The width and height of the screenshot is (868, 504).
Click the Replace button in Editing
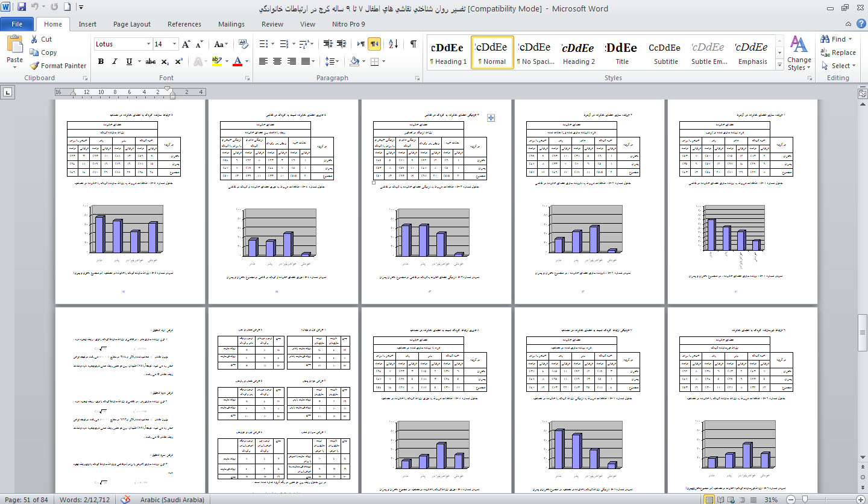coord(838,52)
